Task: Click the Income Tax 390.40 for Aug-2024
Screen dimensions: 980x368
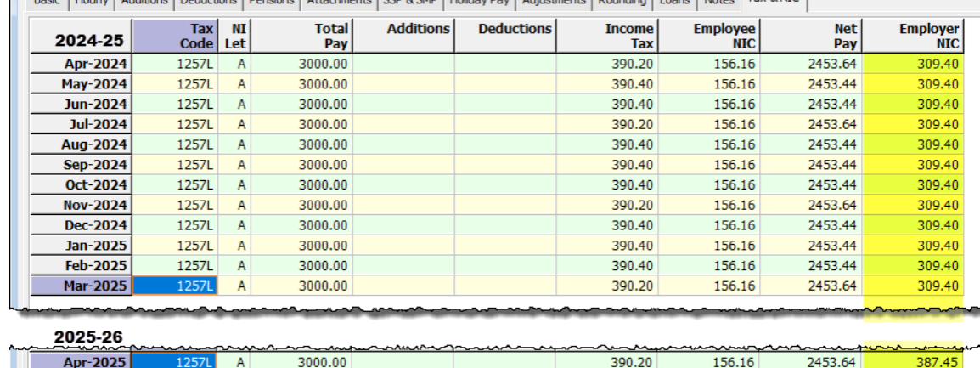Action: [x=607, y=144]
